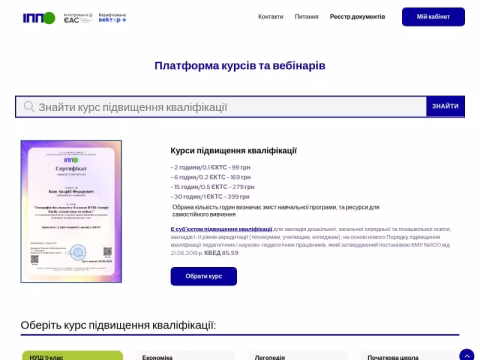480x360 pixels.
Task: Click the '15 годин/0.5 ЄКТС - 279 грн' line
Action: coord(212,187)
